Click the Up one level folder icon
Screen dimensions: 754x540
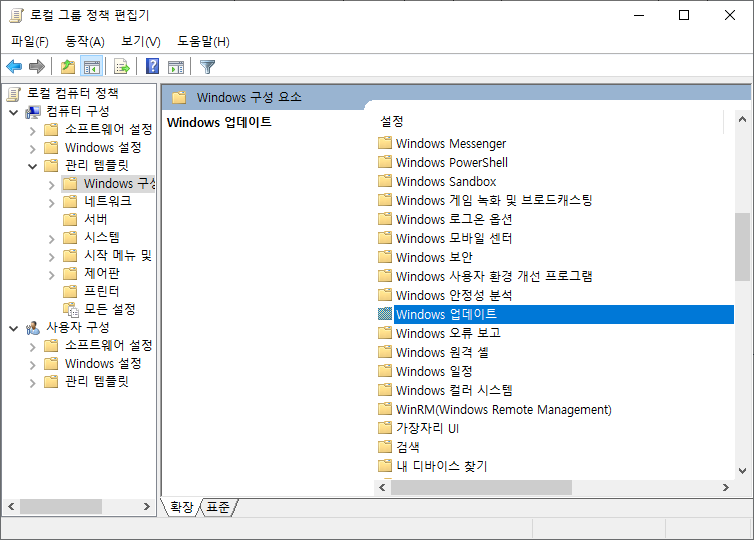click(x=68, y=66)
